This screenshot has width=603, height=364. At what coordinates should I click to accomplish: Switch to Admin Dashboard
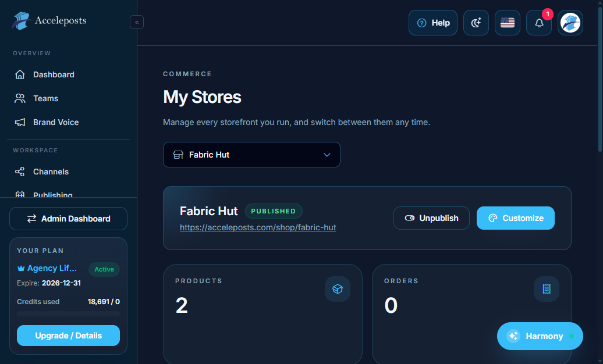pyautogui.click(x=69, y=219)
